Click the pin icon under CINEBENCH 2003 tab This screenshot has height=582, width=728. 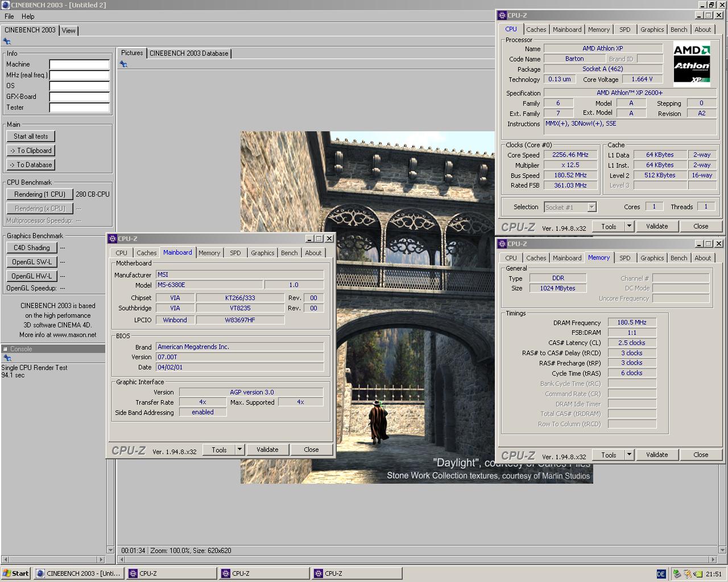point(7,41)
